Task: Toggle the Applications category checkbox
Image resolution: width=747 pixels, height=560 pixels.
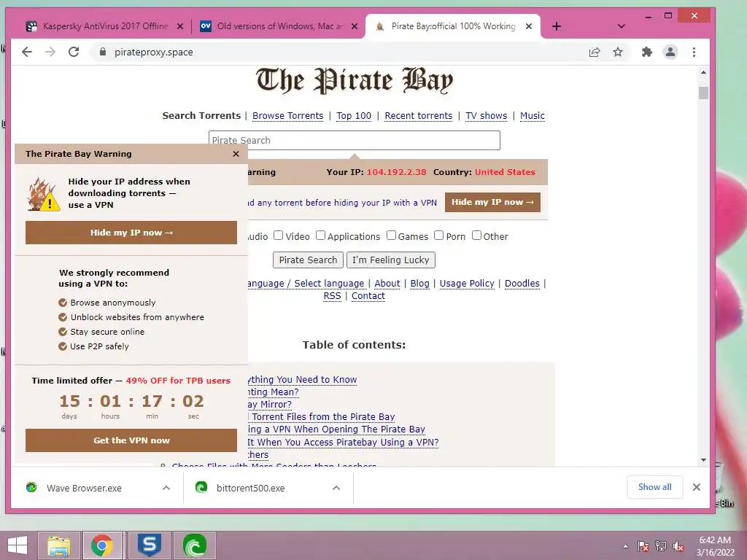Action: pyautogui.click(x=321, y=236)
